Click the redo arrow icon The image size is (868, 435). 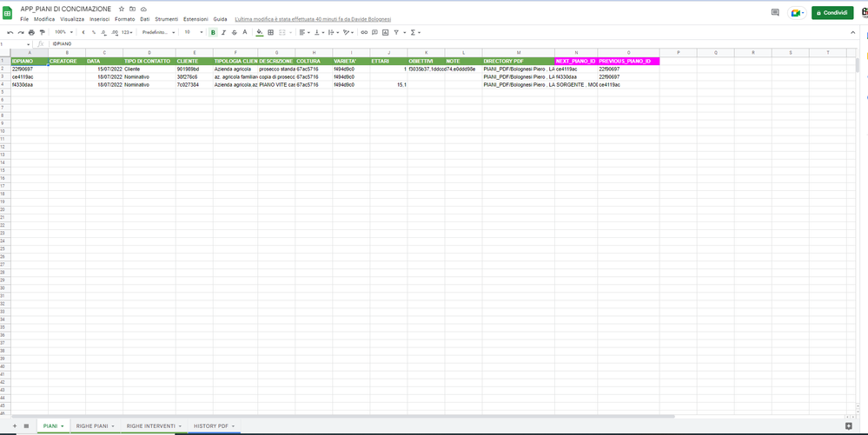coord(21,33)
